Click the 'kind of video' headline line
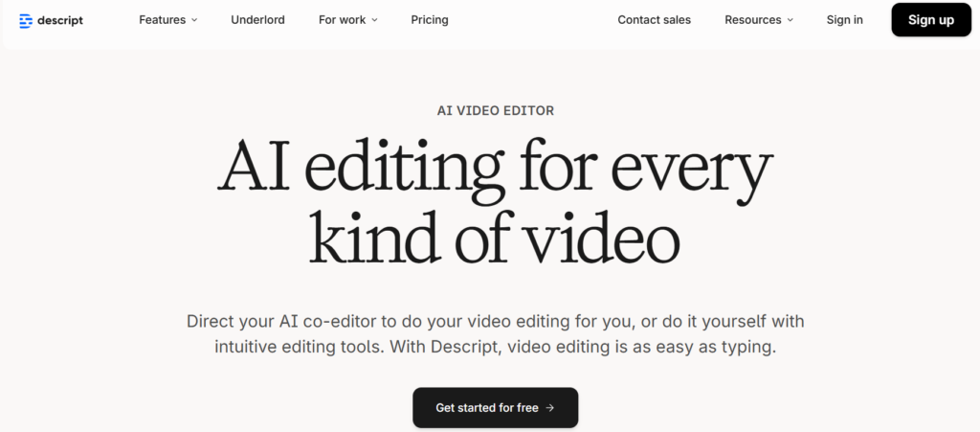Viewport: 980px width, 432px height. [494, 240]
